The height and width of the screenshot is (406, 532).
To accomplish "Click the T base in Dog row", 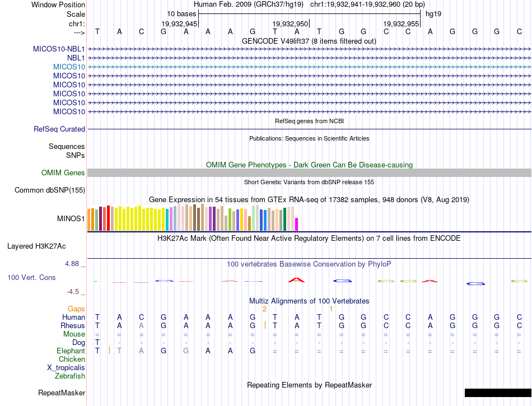I will pos(97,342).
